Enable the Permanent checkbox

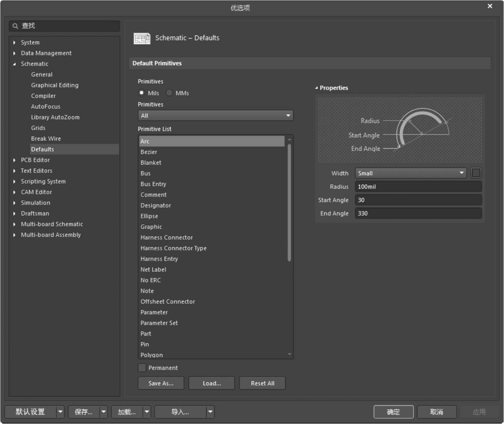click(142, 368)
